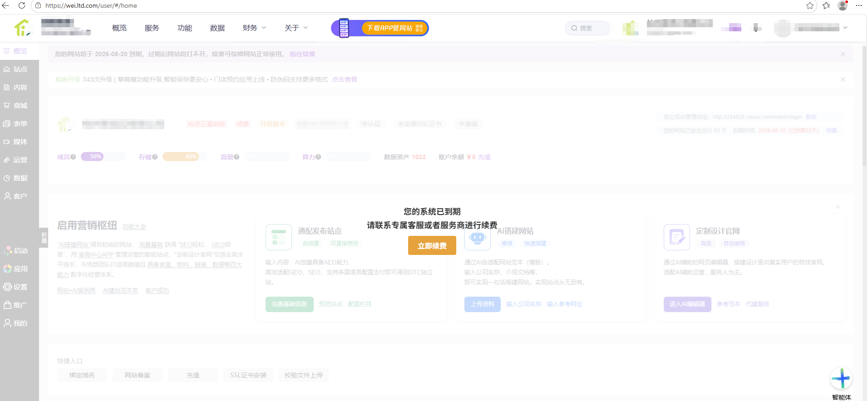Screen dimensions: 868x401
Task: Focus the 搜索 search field
Action: point(587,28)
